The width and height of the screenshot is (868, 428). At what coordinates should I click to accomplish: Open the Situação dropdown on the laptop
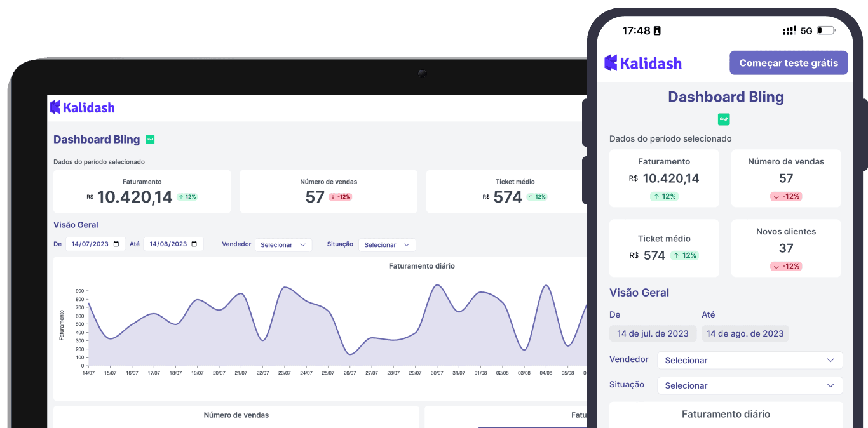pos(387,244)
